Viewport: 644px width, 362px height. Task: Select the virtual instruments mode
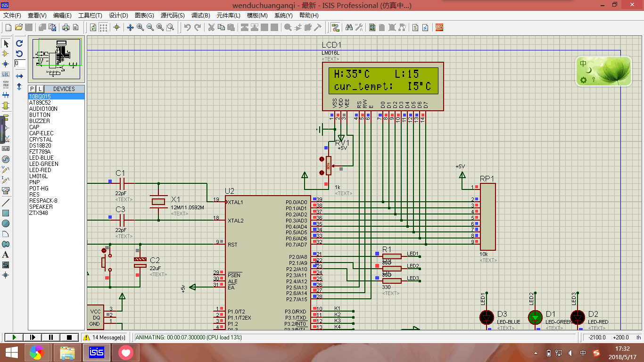pos(6,190)
